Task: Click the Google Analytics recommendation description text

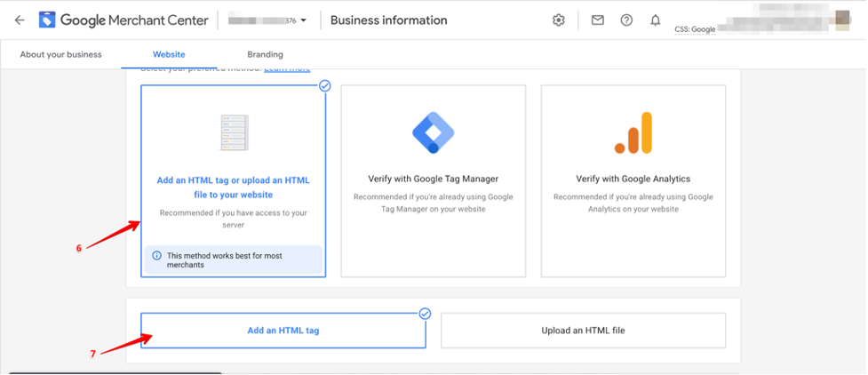Action: point(633,203)
